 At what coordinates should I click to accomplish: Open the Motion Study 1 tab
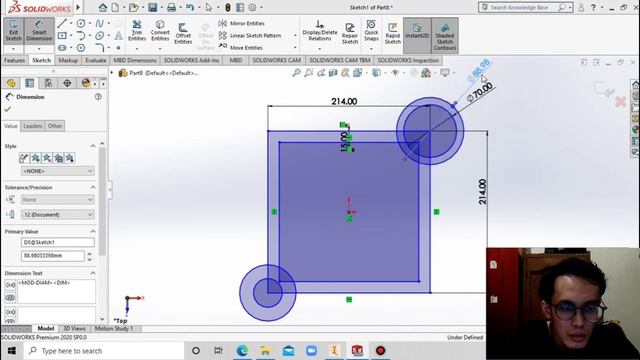pos(114,328)
